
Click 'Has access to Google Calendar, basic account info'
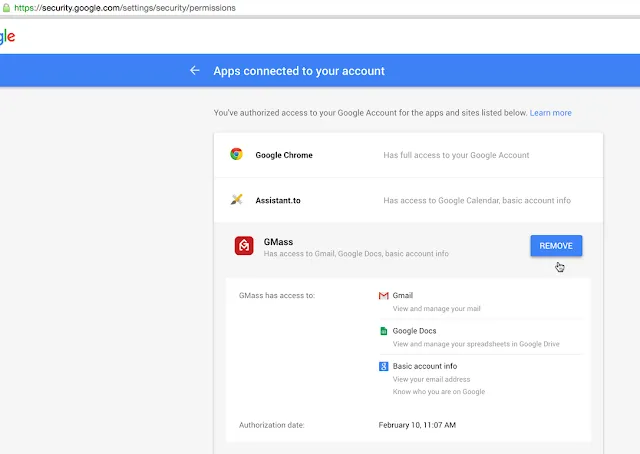pyautogui.click(x=477, y=200)
